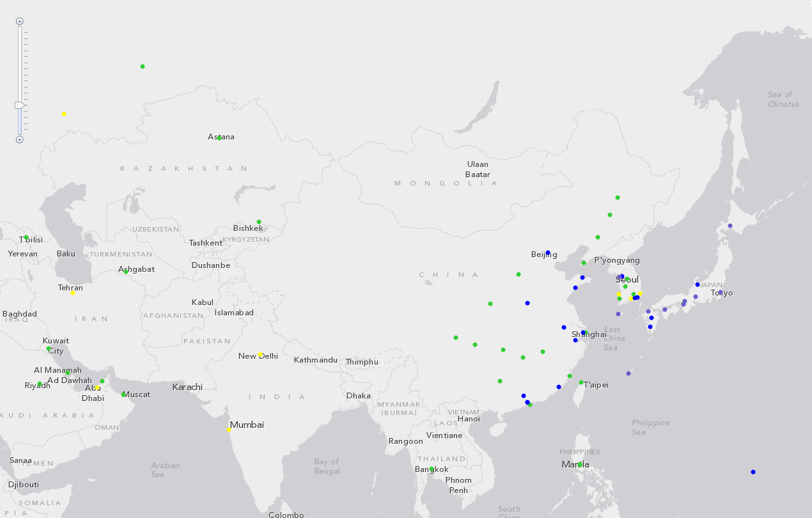This screenshot has width=812, height=518.
Task: Select the green marker at Manila
Action: point(580,465)
